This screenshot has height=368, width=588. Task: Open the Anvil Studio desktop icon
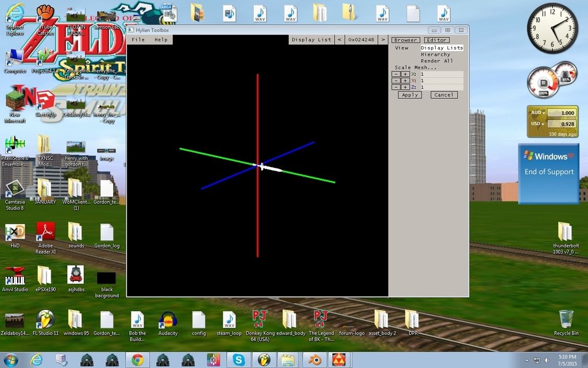pyautogui.click(x=14, y=276)
